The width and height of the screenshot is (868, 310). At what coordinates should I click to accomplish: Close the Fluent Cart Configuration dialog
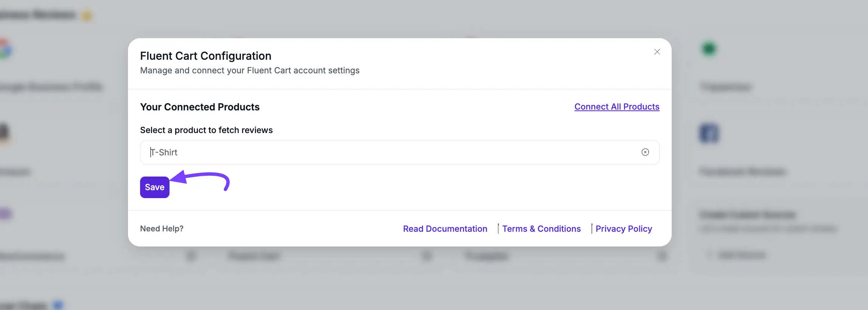pos(657,52)
